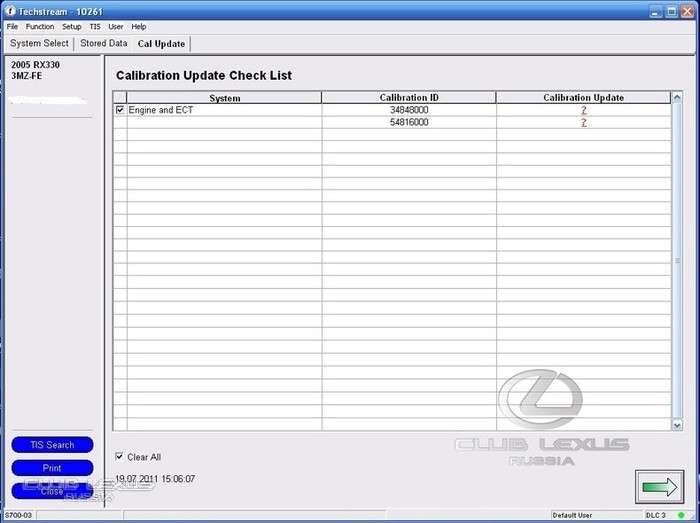The height and width of the screenshot is (523, 700).
Task: Open the Function menu
Action: click(x=40, y=27)
